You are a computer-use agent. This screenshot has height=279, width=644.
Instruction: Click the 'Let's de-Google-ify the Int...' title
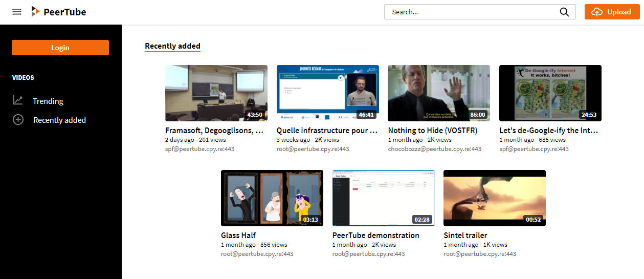click(549, 131)
